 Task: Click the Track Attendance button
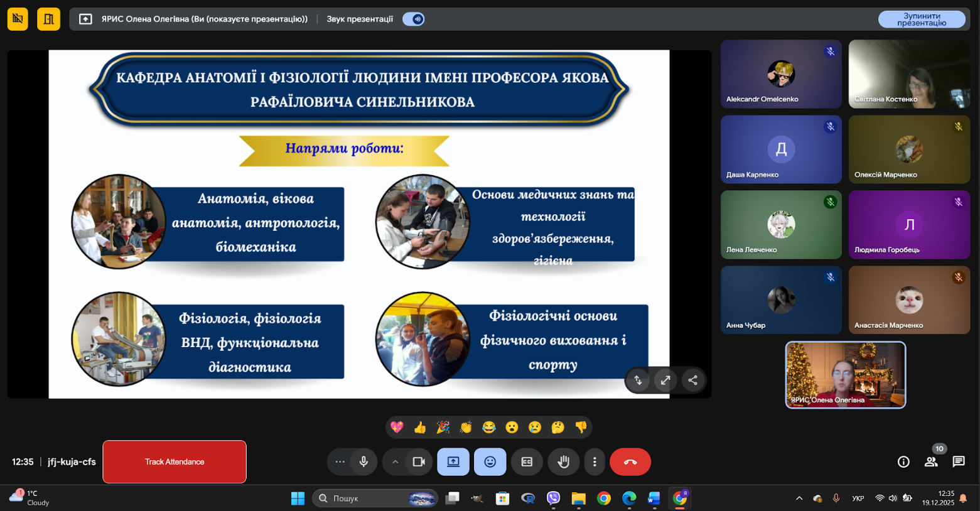click(175, 462)
